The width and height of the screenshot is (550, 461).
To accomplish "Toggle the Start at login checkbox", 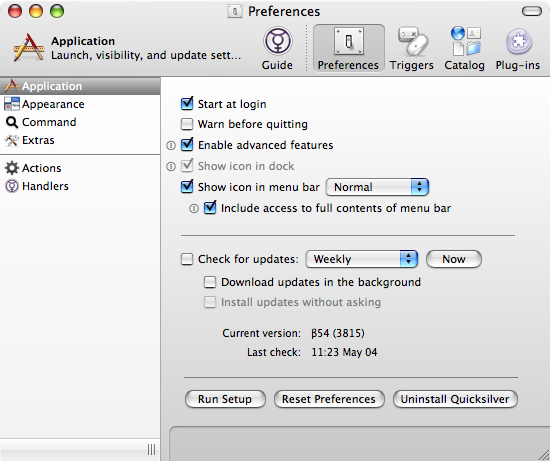I will click(x=187, y=103).
